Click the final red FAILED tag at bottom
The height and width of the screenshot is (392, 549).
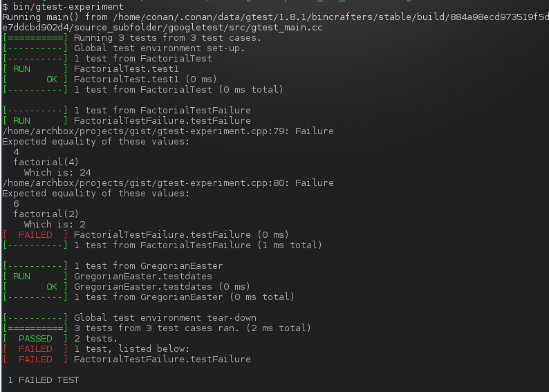pyautogui.click(x=35, y=359)
